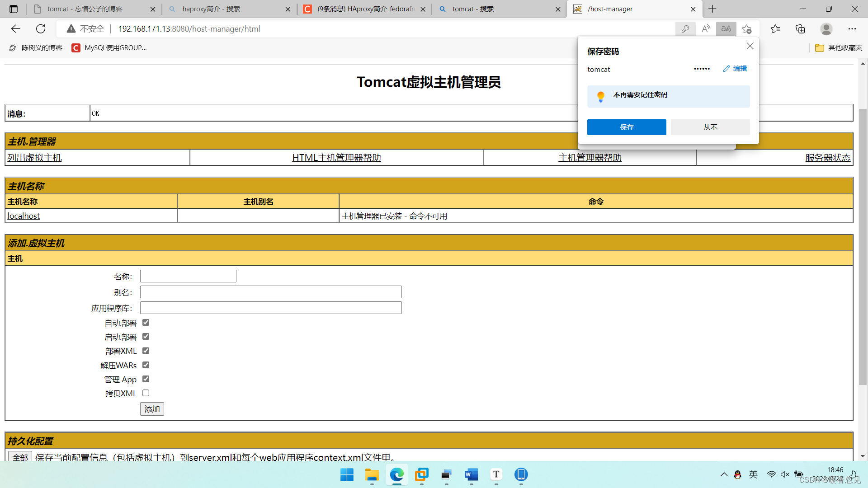Click the 名称 input field
868x488 pixels.
click(188, 276)
